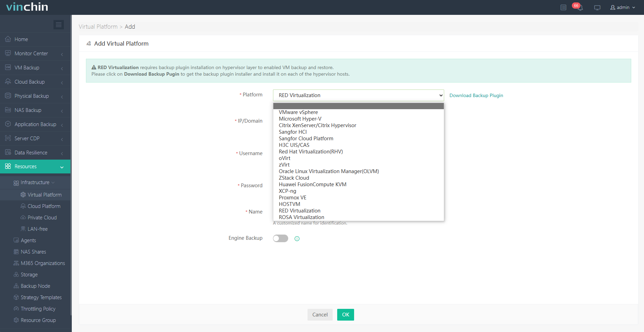Image resolution: width=644 pixels, height=332 pixels.
Task: Click the Engine Backup info icon
Action: click(297, 238)
